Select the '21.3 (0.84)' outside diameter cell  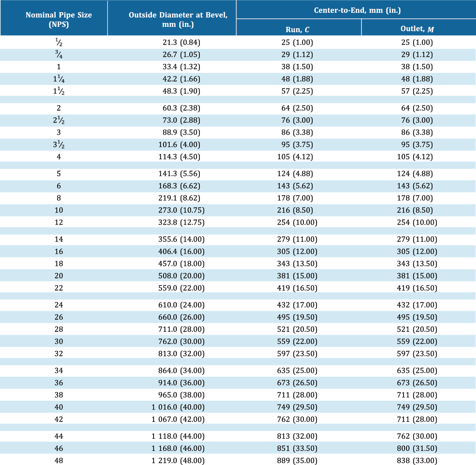click(181, 42)
